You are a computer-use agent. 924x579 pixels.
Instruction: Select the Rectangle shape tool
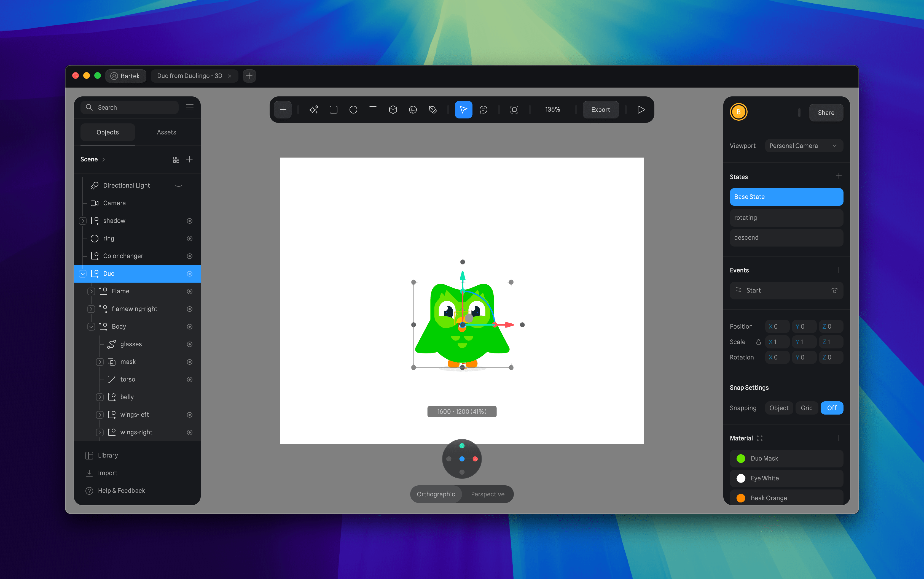pos(334,110)
